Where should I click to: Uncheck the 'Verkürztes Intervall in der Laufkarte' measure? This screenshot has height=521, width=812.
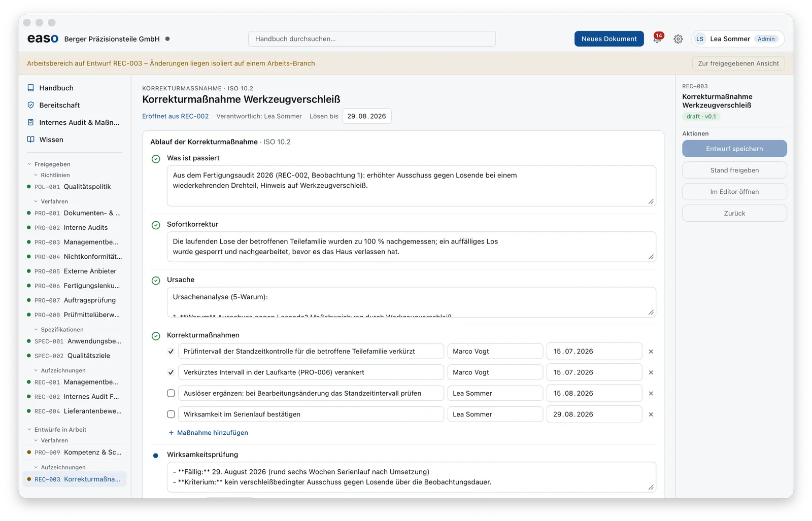pos(171,372)
